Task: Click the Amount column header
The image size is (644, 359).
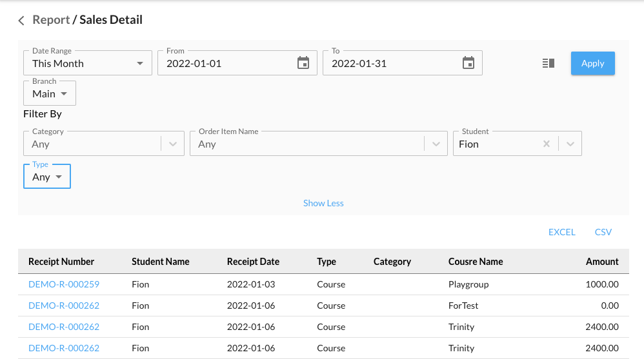Action: pyautogui.click(x=602, y=262)
